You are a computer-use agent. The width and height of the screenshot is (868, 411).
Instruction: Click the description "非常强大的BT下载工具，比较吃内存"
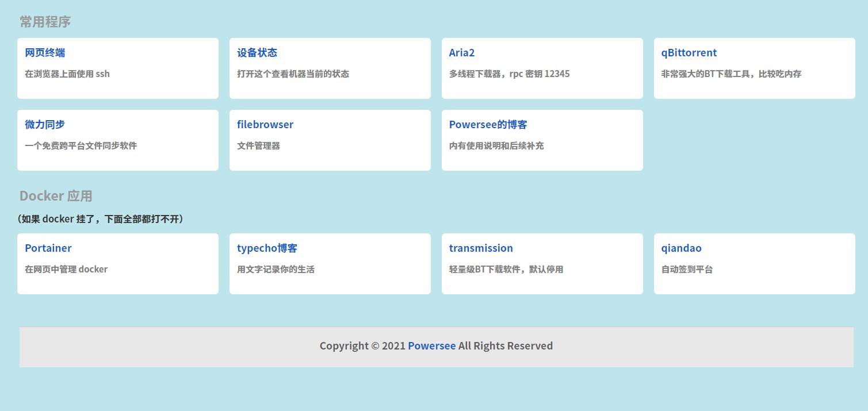731,74
